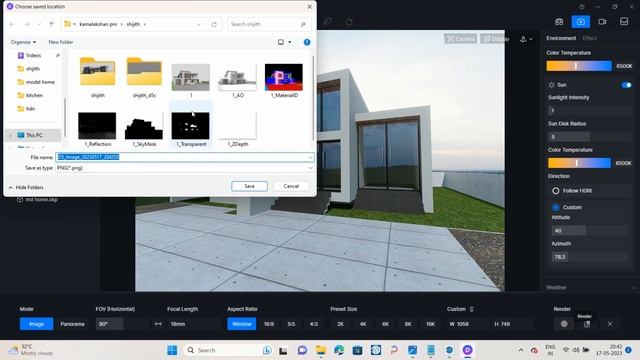
Task: Choose Window aspect ratio
Action: [x=242, y=324]
